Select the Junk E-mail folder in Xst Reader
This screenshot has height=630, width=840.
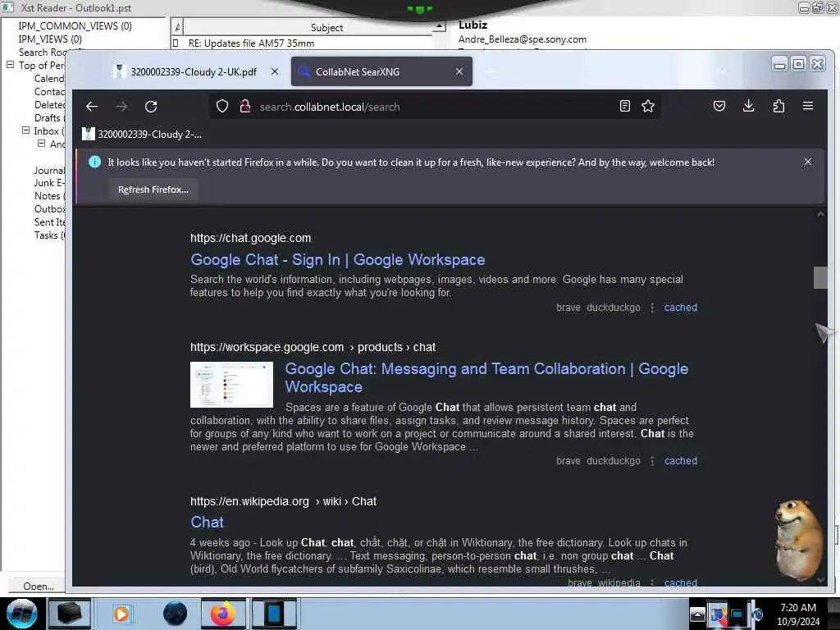[49, 183]
